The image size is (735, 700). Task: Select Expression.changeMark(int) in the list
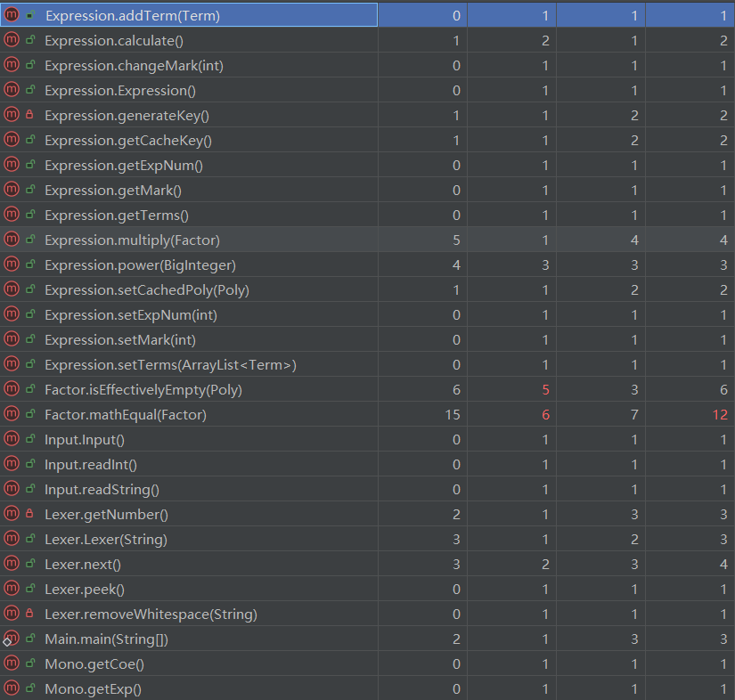[x=134, y=66]
